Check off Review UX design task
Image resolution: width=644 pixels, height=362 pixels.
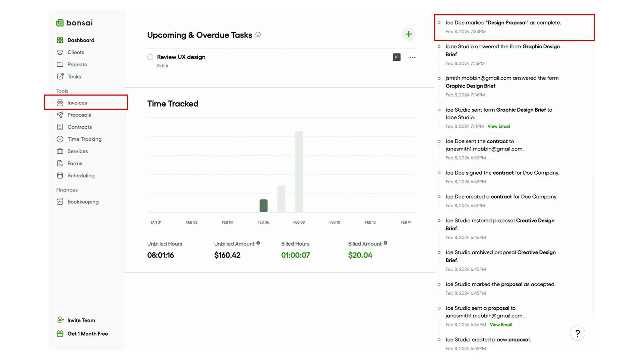pyautogui.click(x=150, y=57)
